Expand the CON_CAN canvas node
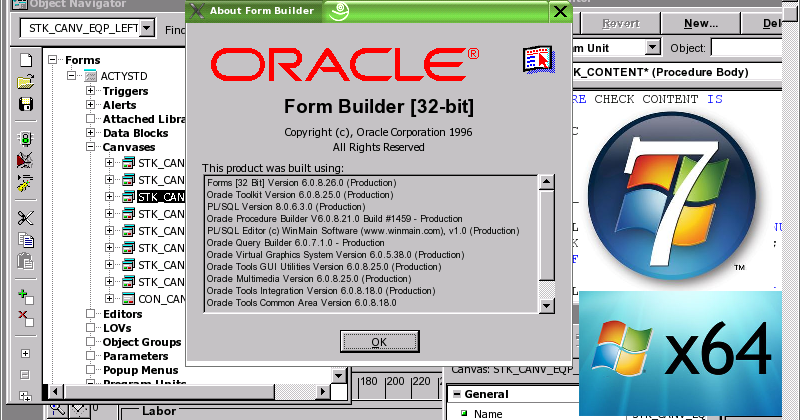The image size is (800, 420). tap(109, 299)
